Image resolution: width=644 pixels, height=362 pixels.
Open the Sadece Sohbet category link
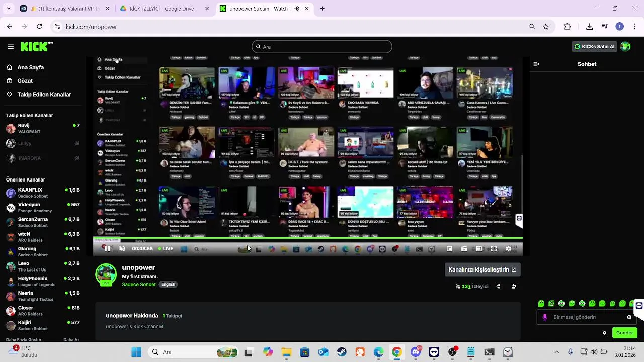point(139,284)
